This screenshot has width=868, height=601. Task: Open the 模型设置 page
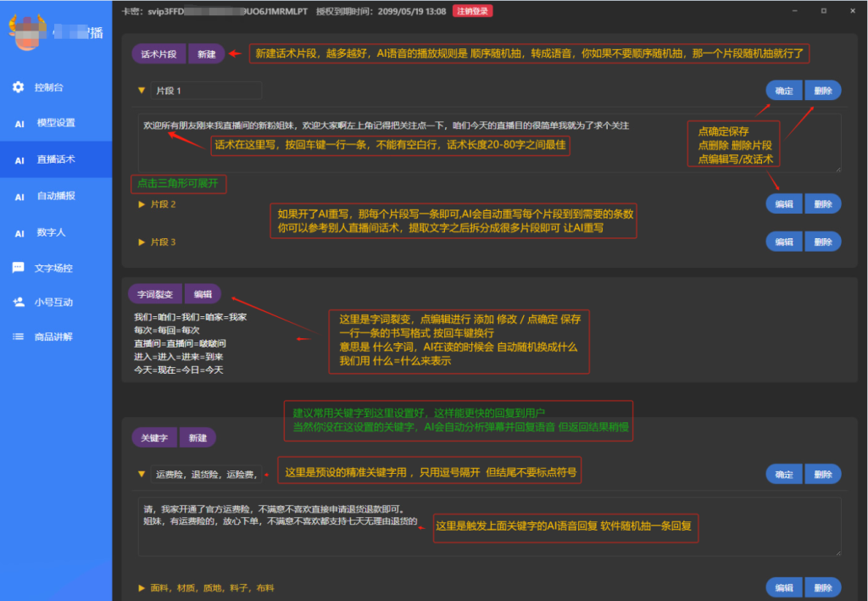pos(56,123)
